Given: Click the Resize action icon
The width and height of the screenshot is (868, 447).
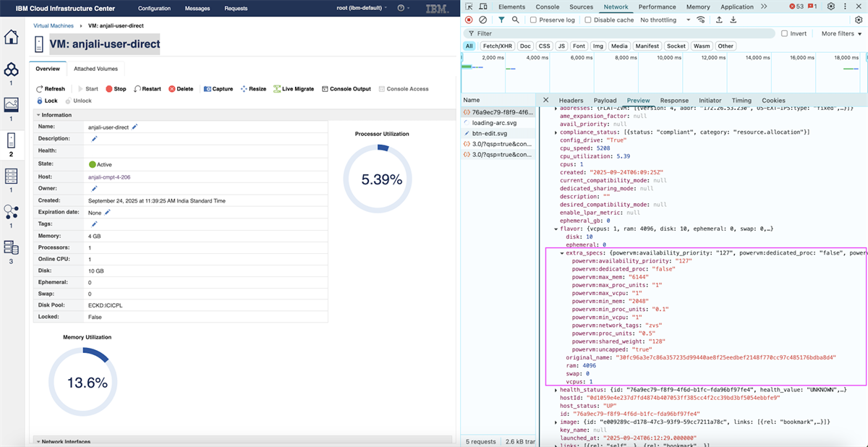Looking at the screenshot, I should tap(244, 89).
